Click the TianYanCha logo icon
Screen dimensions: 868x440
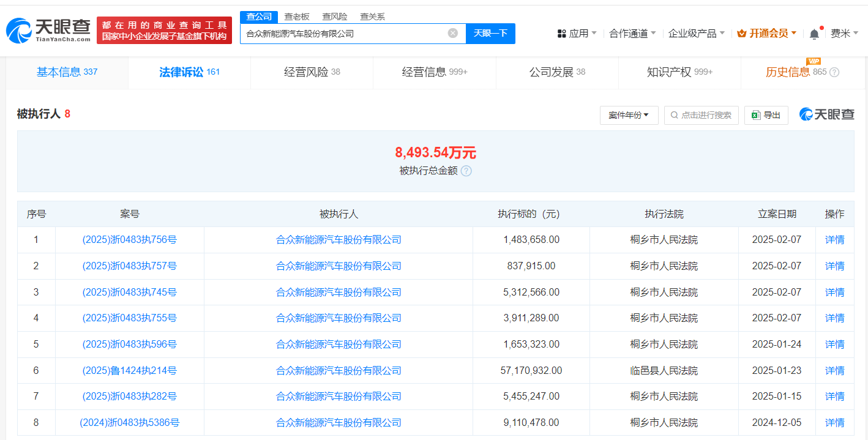coord(18,29)
